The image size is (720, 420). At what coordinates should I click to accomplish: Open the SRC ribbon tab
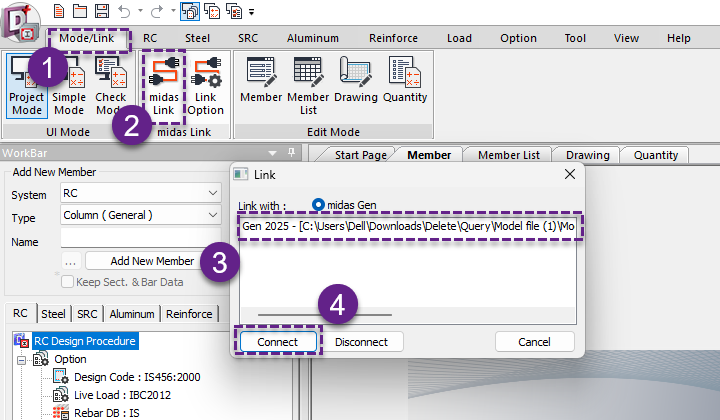click(248, 39)
